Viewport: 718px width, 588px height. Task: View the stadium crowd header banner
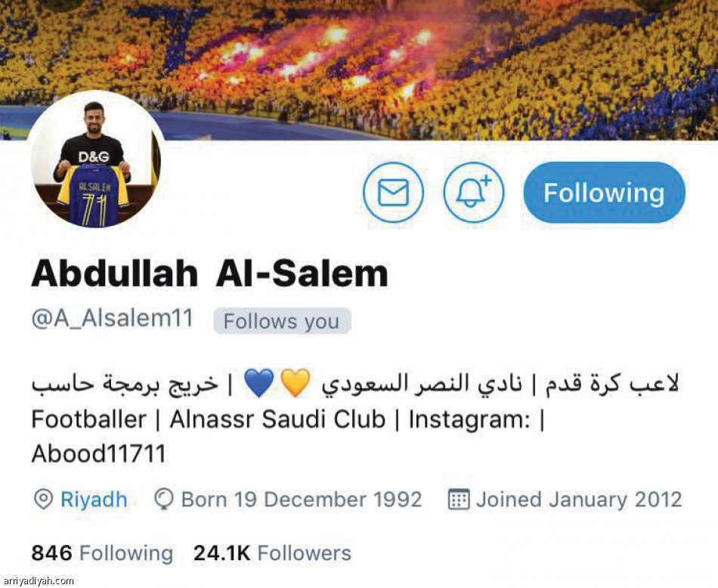(x=359, y=70)
